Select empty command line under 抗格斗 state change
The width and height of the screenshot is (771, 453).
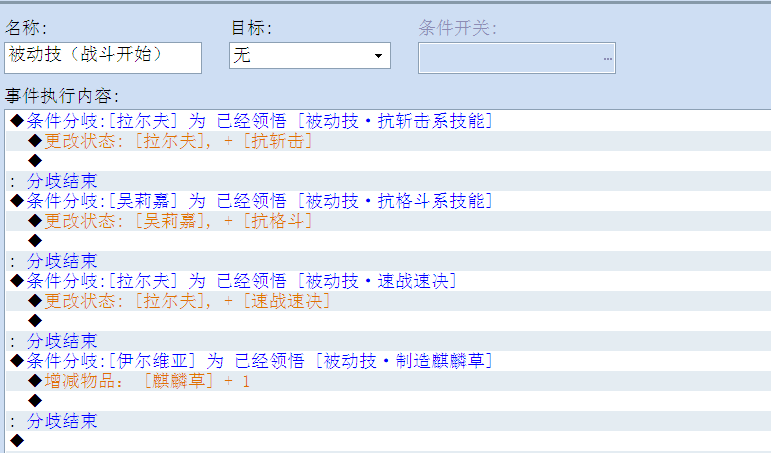[x=388, y=241]
